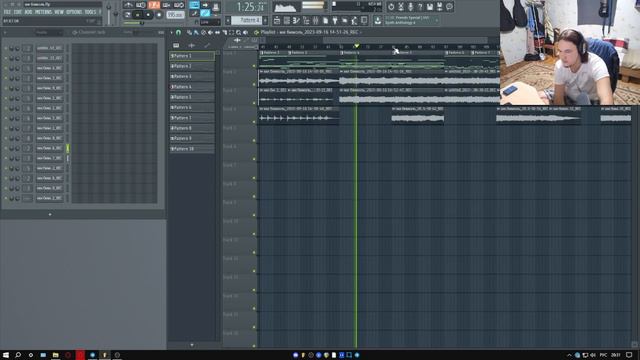Click the save project disk icon

click(430, 7)
